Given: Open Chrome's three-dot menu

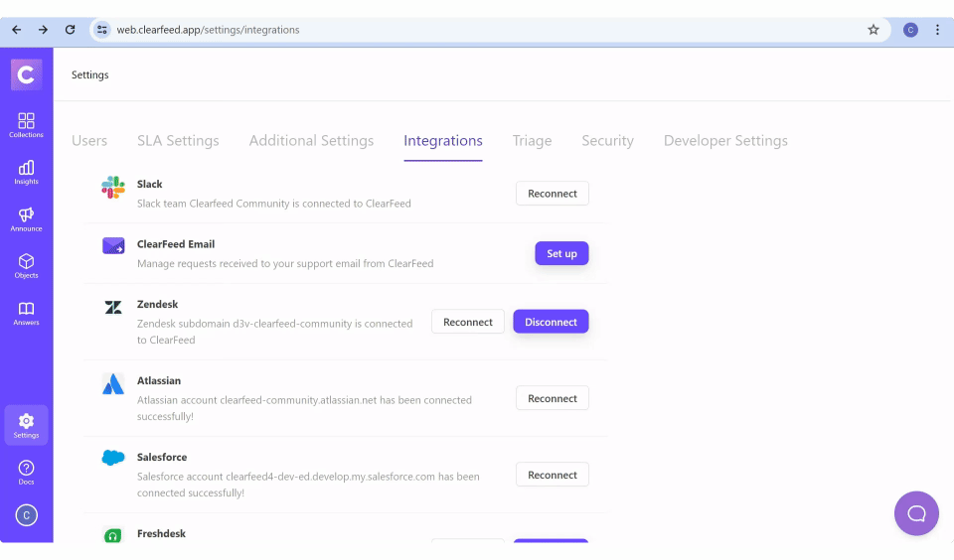Looking at the screenshot, I should [937, 30].
